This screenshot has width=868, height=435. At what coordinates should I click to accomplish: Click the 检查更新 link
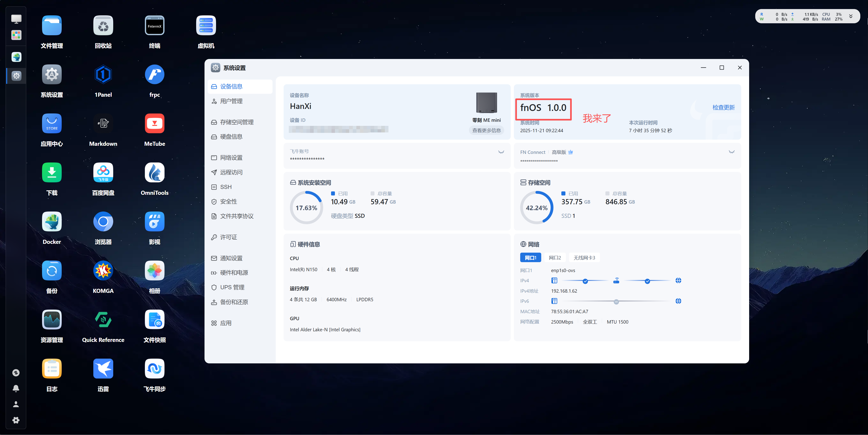723,108
